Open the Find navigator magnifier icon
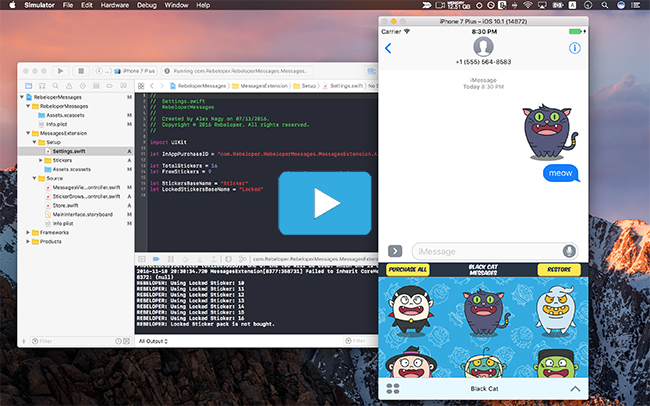The height and width of the screenshot is (406, 650). point(56,86)
